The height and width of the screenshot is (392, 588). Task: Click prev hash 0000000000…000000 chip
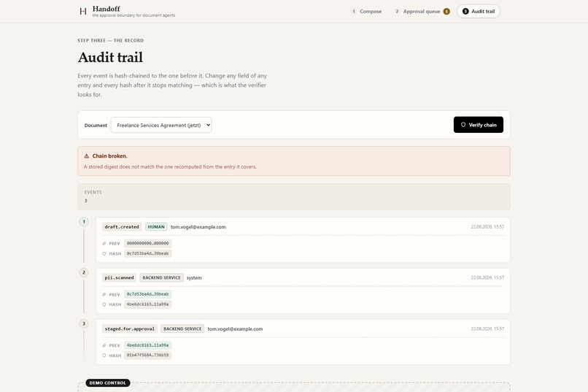click(x=148, y=244)
